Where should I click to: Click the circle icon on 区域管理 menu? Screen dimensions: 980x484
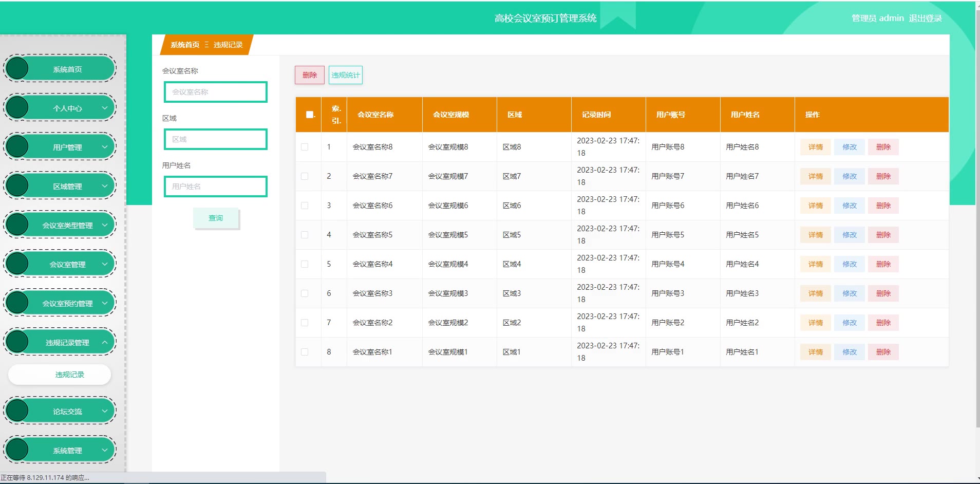17,186
